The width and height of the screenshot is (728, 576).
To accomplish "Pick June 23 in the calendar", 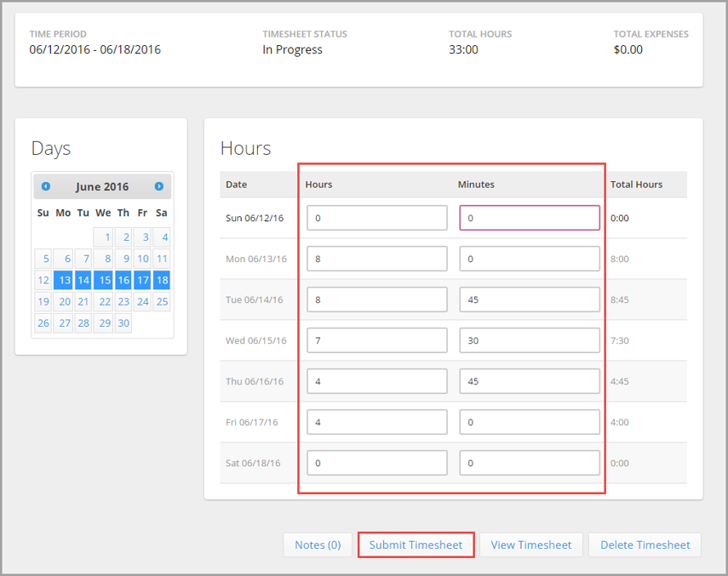I will 123,301.
